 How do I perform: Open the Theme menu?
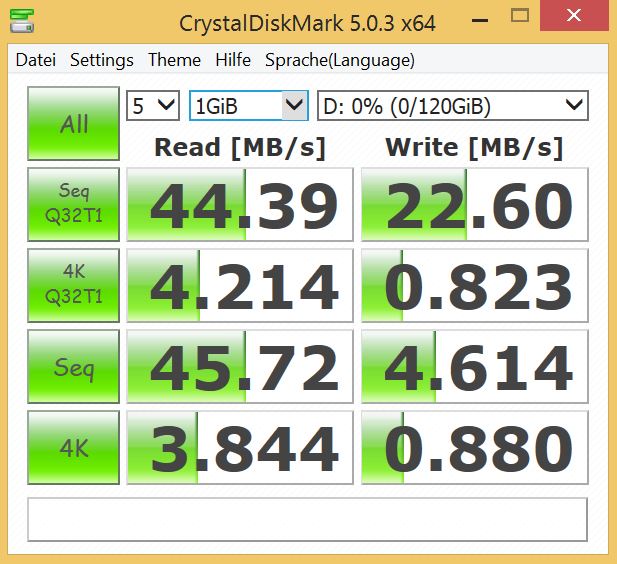pos(174,60)
